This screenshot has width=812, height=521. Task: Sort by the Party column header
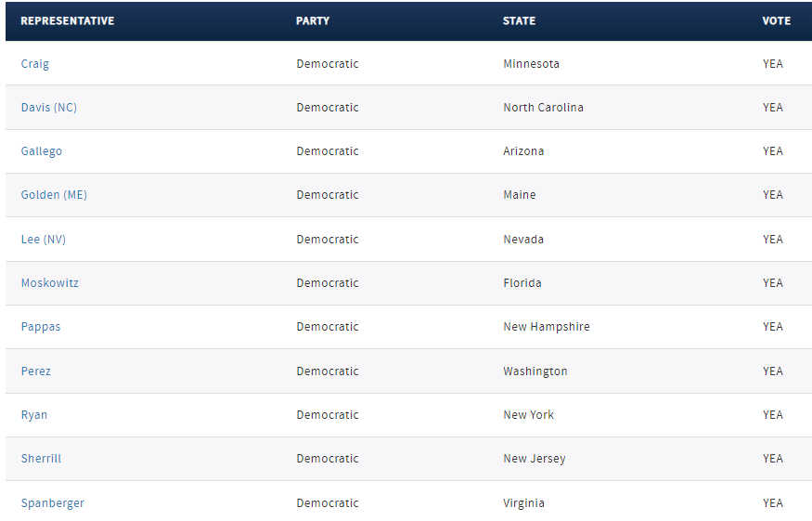[x=312, y=21]
